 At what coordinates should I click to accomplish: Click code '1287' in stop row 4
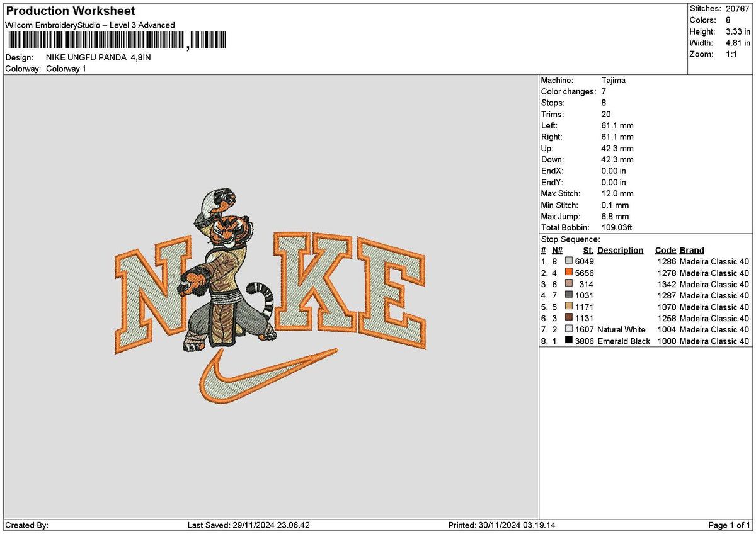click(x=667, y=296)
